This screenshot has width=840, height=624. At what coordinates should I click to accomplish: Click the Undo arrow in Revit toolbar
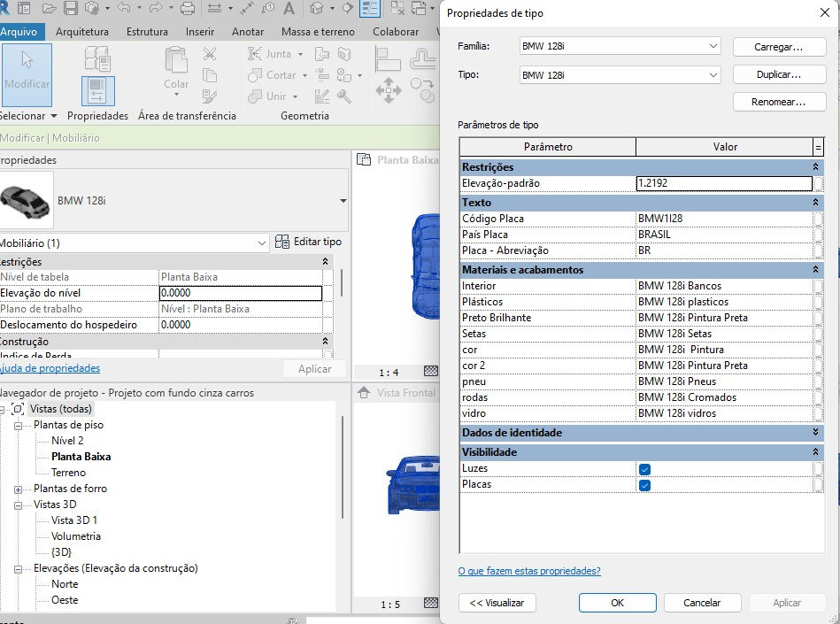coord(123,8)
